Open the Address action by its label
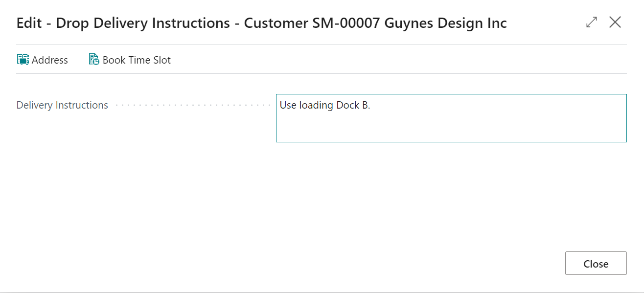Screen dimensions: 644x293 coord(50,60)
